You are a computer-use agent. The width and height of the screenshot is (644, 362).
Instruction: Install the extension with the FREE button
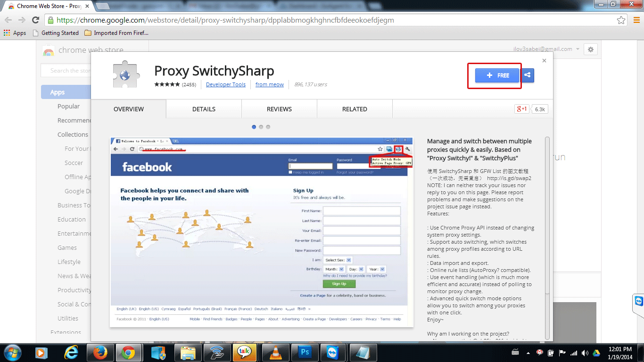497,75
